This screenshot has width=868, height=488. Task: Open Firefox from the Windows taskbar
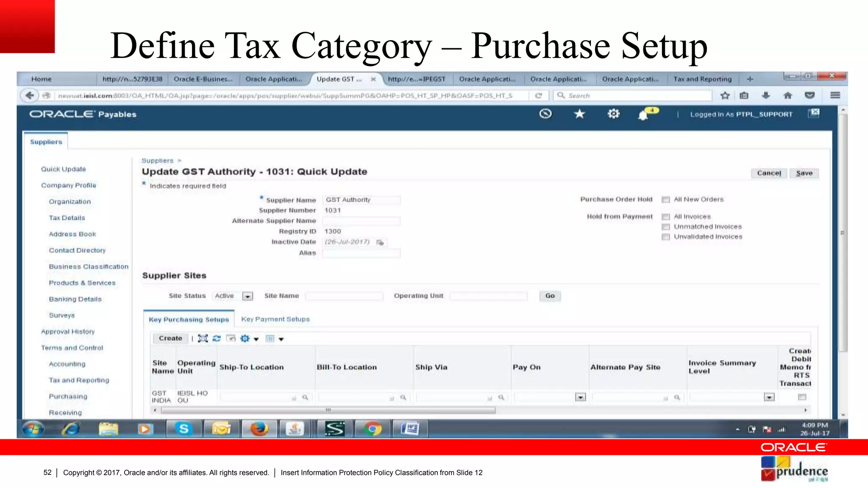pos(259,429)
